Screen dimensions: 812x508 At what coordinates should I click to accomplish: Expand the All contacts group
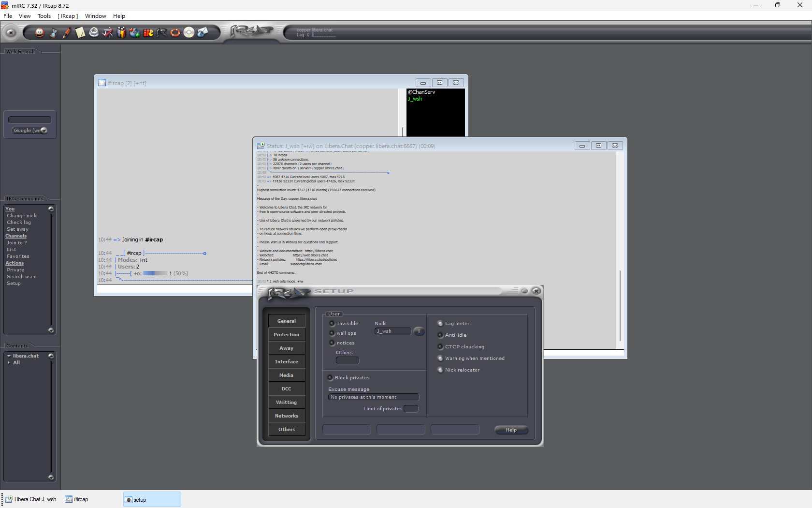[9, 363]
